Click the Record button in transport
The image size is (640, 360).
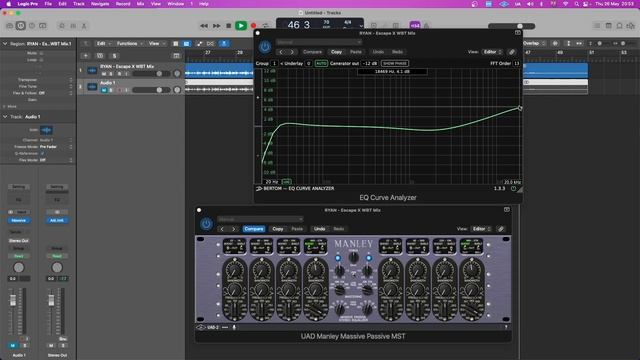click(253, 26)
